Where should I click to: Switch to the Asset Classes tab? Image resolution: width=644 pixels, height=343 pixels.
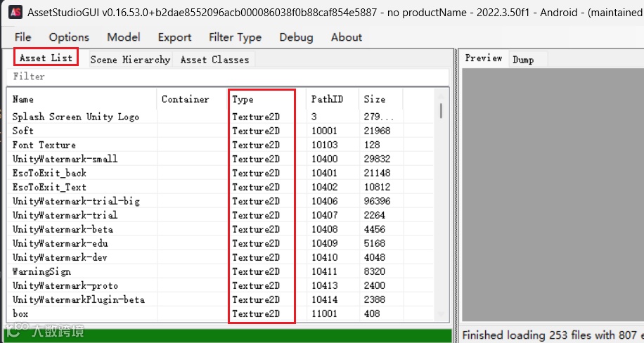pyautogui.click(x=214, y=60)
